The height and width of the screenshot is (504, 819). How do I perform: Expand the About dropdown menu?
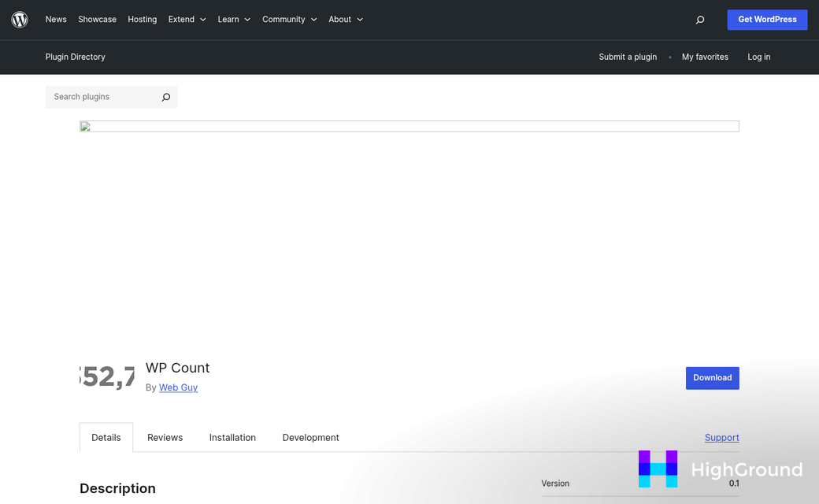pos(345,20)
